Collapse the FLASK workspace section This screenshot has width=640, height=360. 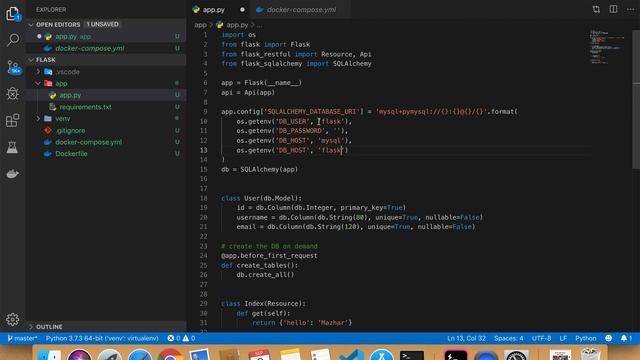[31, 60]
